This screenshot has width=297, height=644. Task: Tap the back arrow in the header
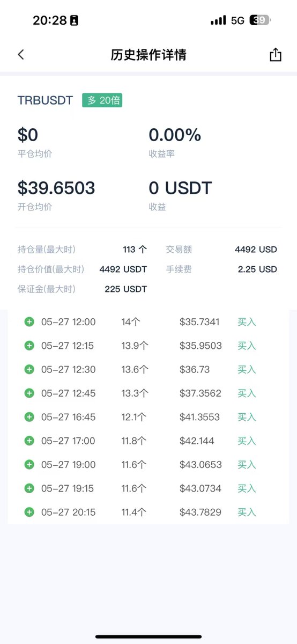[21, 55]
